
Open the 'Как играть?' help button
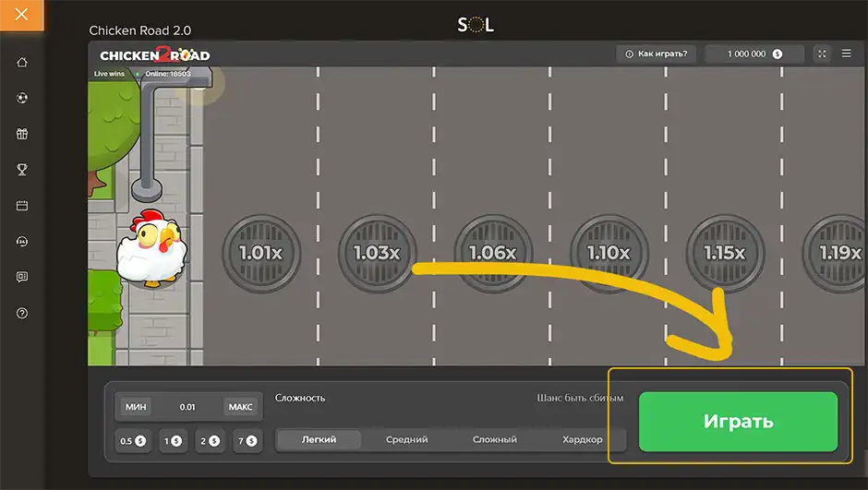[x=656, y=54]
